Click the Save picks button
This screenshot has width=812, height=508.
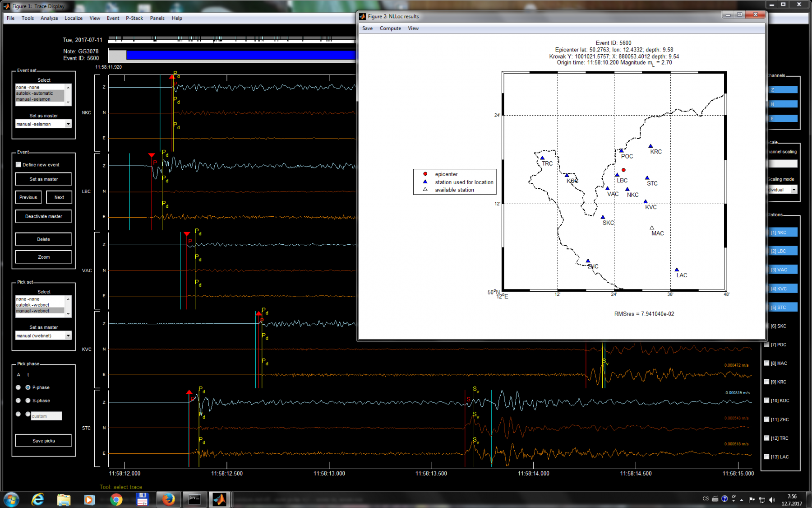43,441
